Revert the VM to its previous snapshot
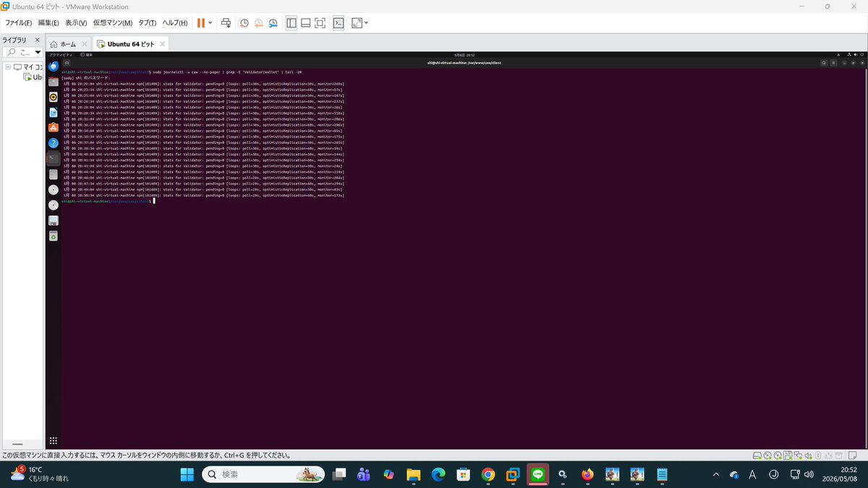Viewport: 868px width, 488px height. (258, 23)
